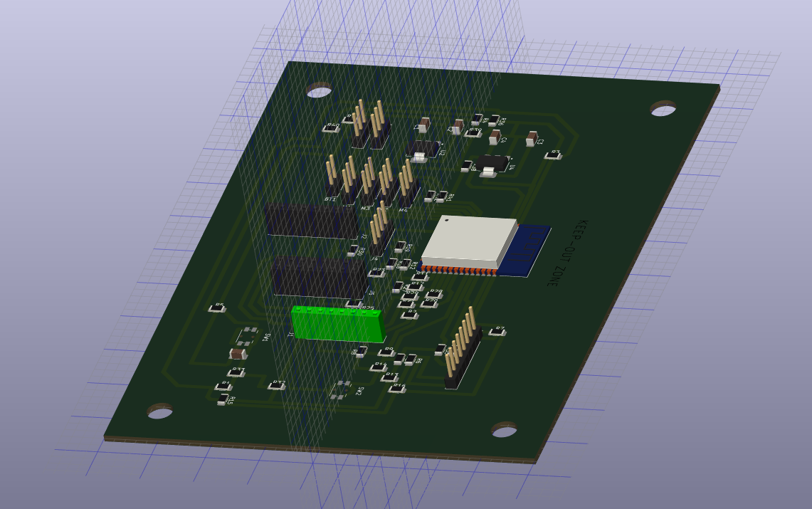The height and width of the screenshot is (509, 812).
Task: Select the 3-pin header nearest resistor R40
Action: [360, 124]
